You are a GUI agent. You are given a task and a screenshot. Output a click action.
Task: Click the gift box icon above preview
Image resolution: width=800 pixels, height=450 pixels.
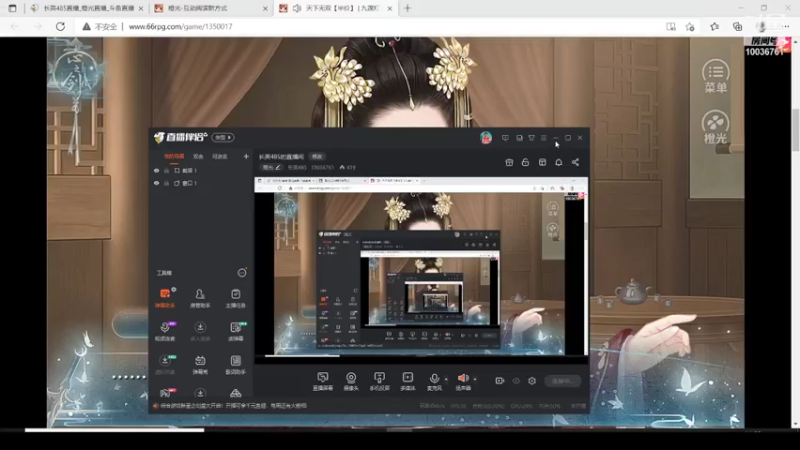click(509, 162)
